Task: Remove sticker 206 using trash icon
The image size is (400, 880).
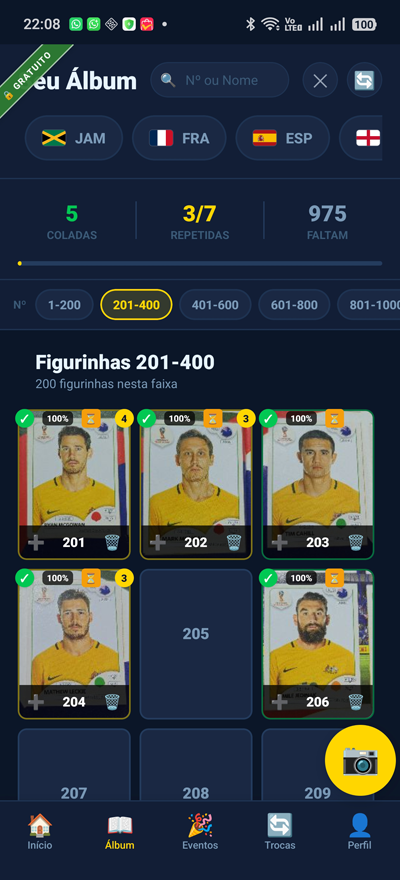Action: coord(356,702)
